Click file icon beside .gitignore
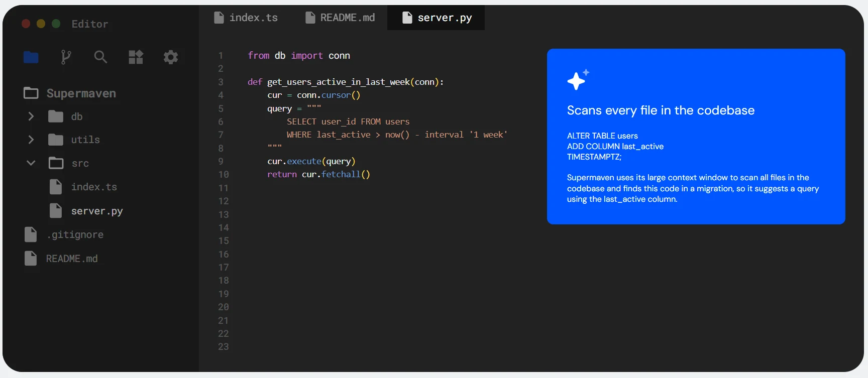 tap(31, 234)
